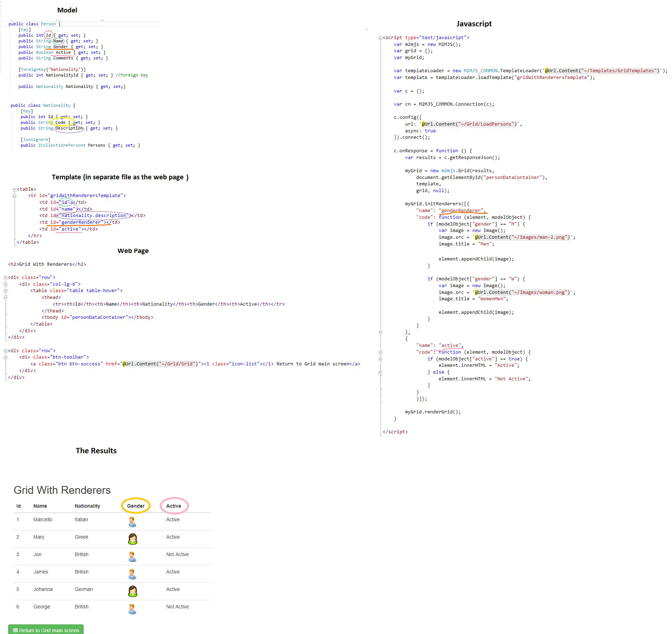Viewport: 672px width, 634px height.
Task: Click The Results section title
Action: [96, 451]
